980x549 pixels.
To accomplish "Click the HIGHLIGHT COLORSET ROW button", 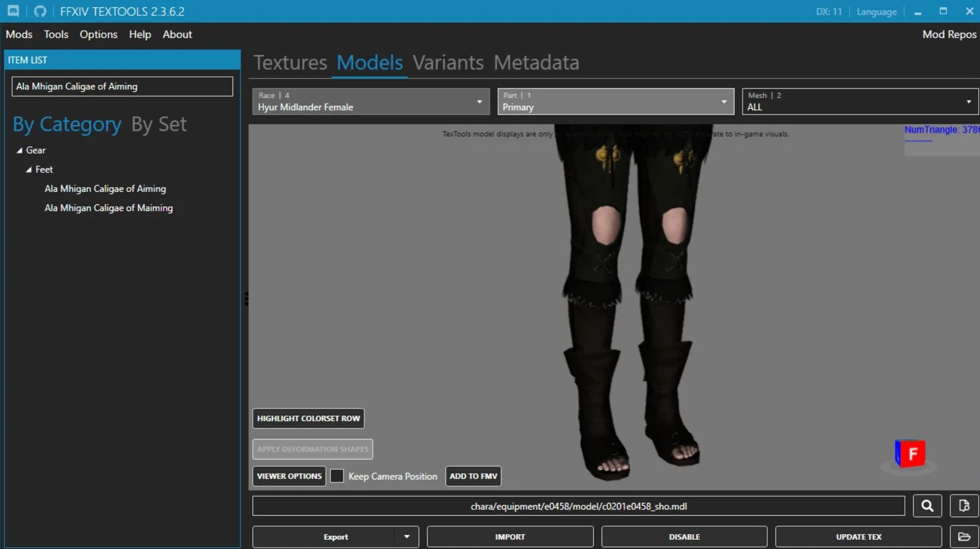I will click(x=308, y=419).
